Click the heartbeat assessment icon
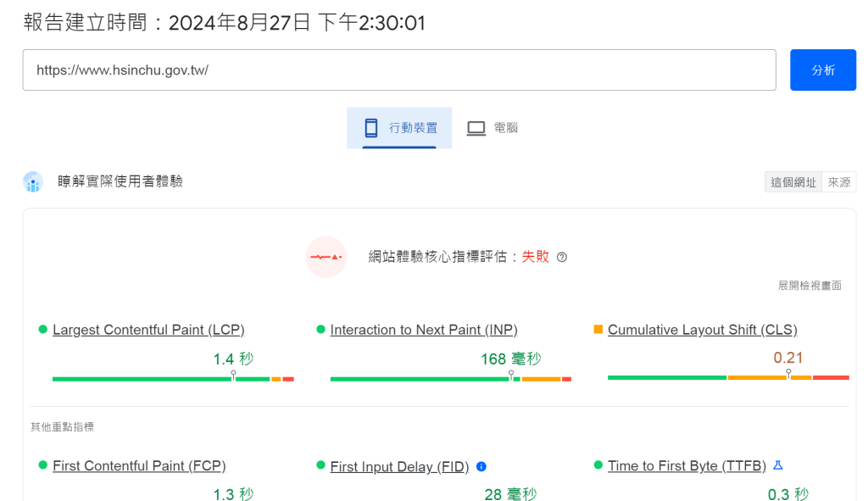Viewport: 868px width, 501px height. [x=326, y=256]
